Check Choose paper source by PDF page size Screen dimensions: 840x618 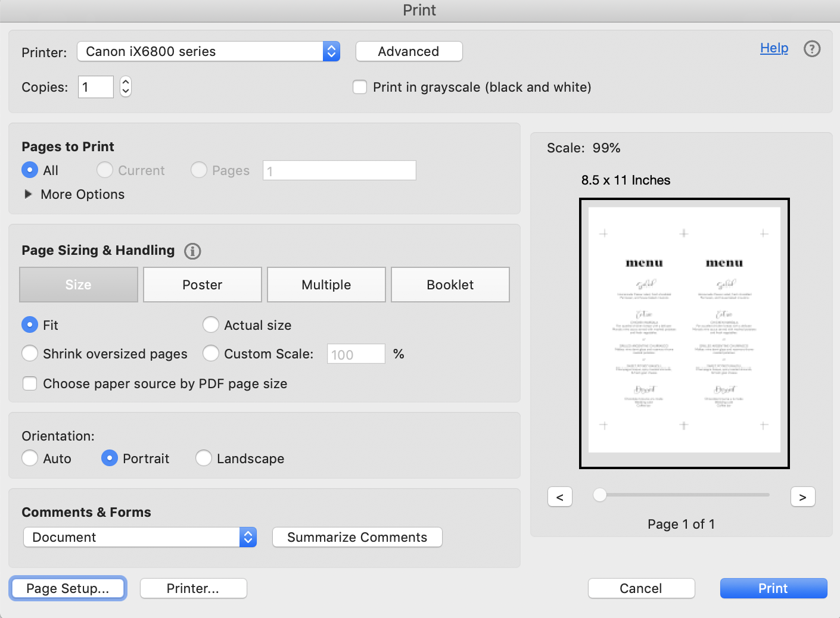tap(30, 383)
